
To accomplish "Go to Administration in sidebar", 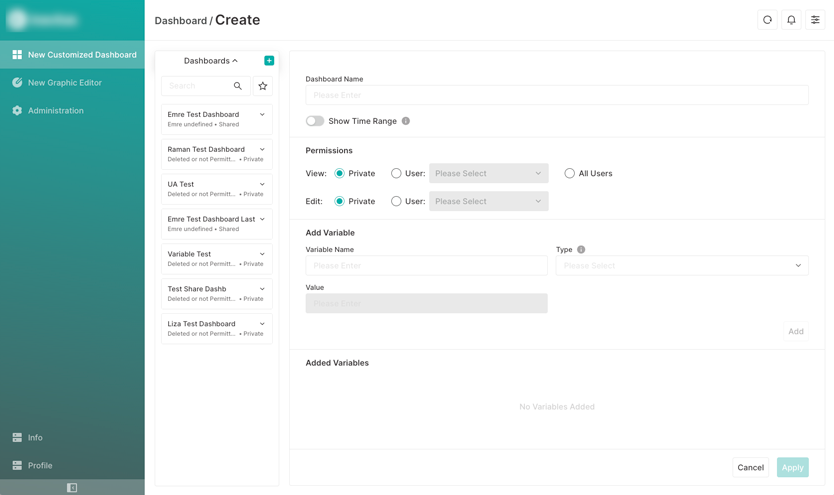I will click(56, 111).
